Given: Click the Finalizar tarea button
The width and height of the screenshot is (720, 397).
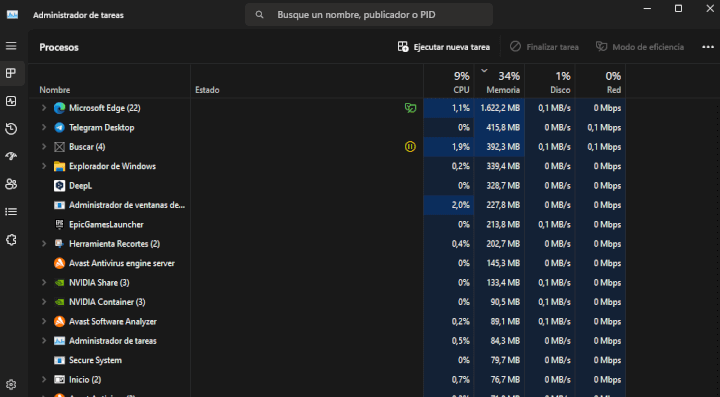Looking at the screenshot, I should 544,47.
